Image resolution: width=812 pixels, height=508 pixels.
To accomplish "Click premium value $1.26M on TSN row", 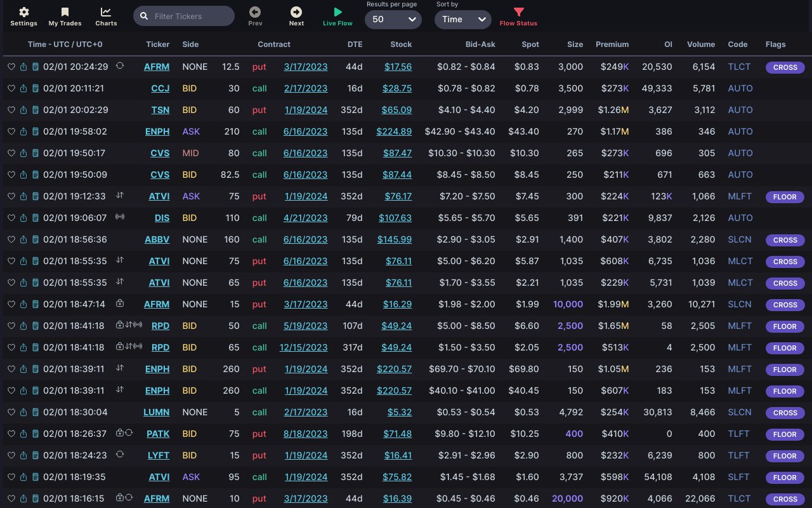I will [x=613, y=110].
